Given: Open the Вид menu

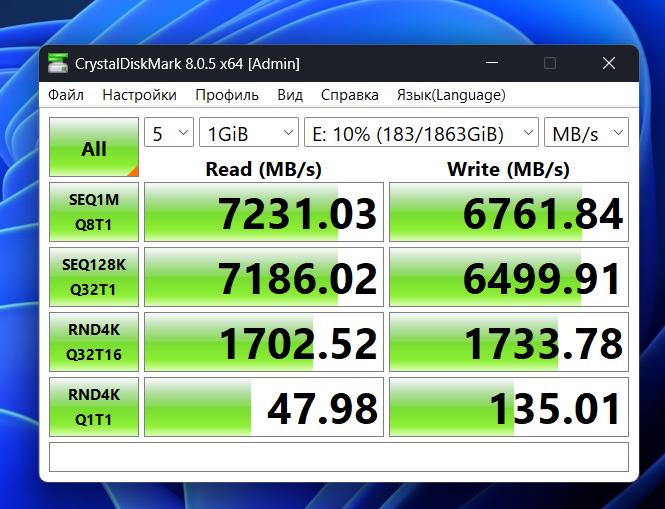Looking at the screenshot, I should pyautogui.click(x=290, y=95).
